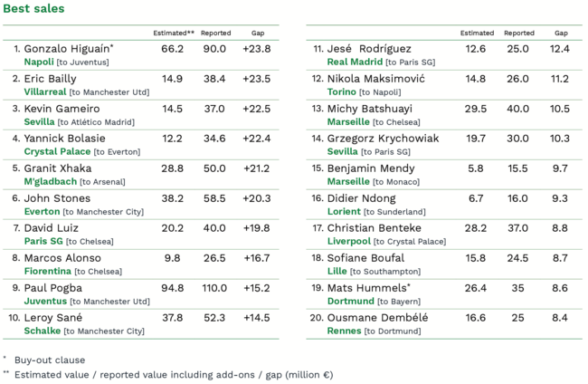
Task: Select Gonzalo Higuaín player name
Action: tap(68, 49)
